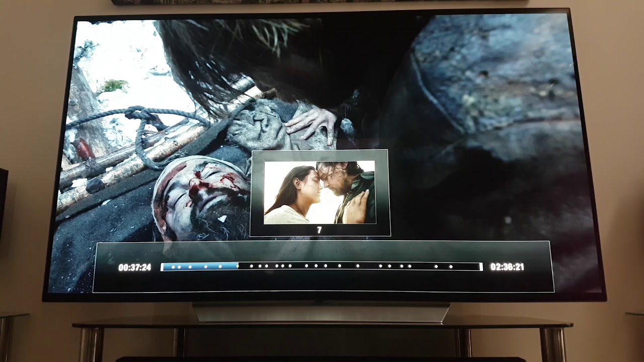Image resolution: width=644 pixels, height=362 pixels.
Task: Click the total duration 02:36:21
Action: click(x=507, y=267)
